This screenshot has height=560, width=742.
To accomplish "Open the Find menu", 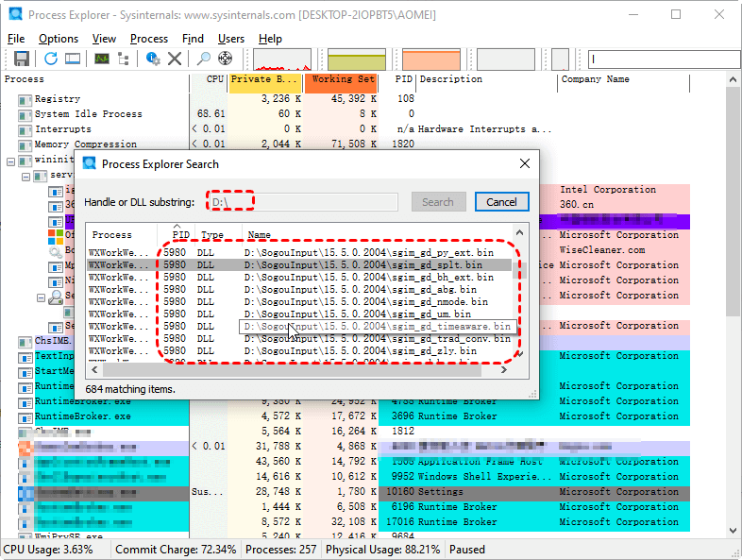I will click(193, 39).
